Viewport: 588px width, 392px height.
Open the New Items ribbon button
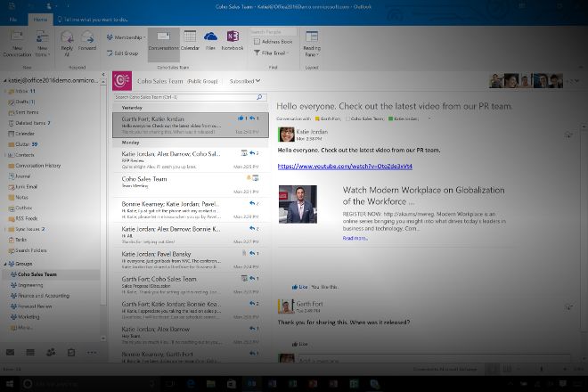click(42, 44)
